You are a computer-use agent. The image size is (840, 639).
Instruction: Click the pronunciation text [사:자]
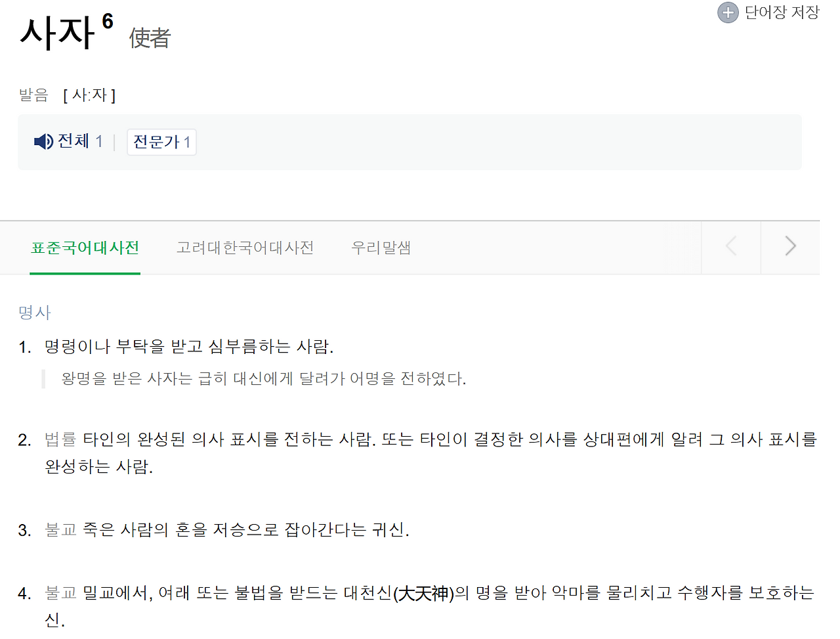coord(90,95)
